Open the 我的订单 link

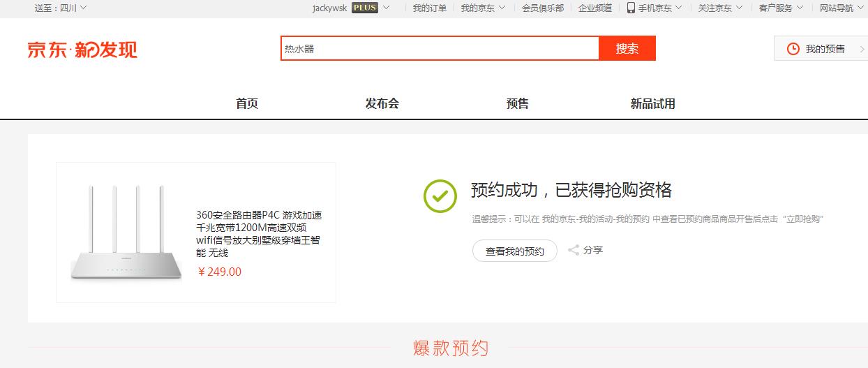[430, 8]
